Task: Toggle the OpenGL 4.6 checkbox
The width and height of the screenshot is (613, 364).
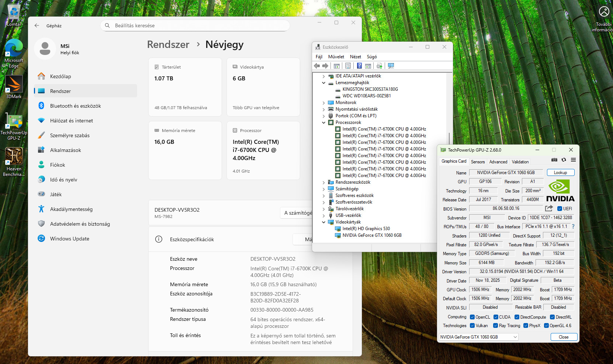Action: point(547,326)
